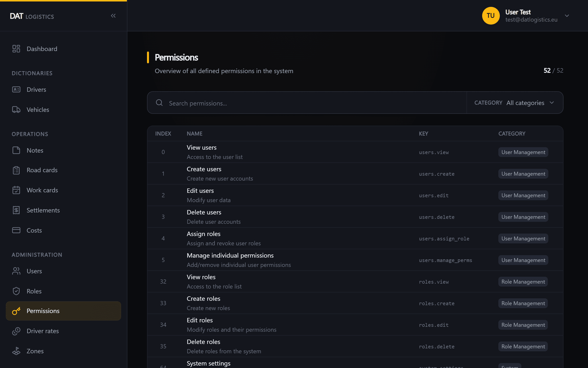Click the Permissions key icon
This screenshot has width=588, height=368.
pyautogui.click(x=16, y=311)
